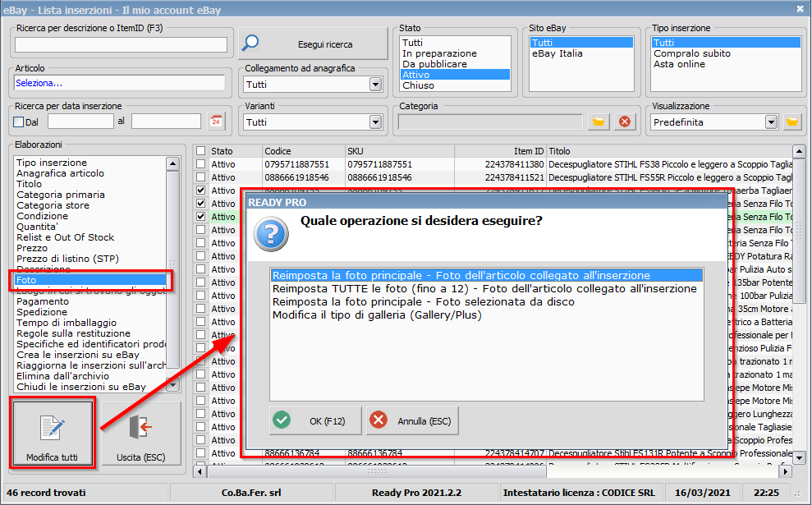The height and width of the screenshot is (505, 812).
Task: Check the row with code 0795711887551
Action: click(201, 164)
